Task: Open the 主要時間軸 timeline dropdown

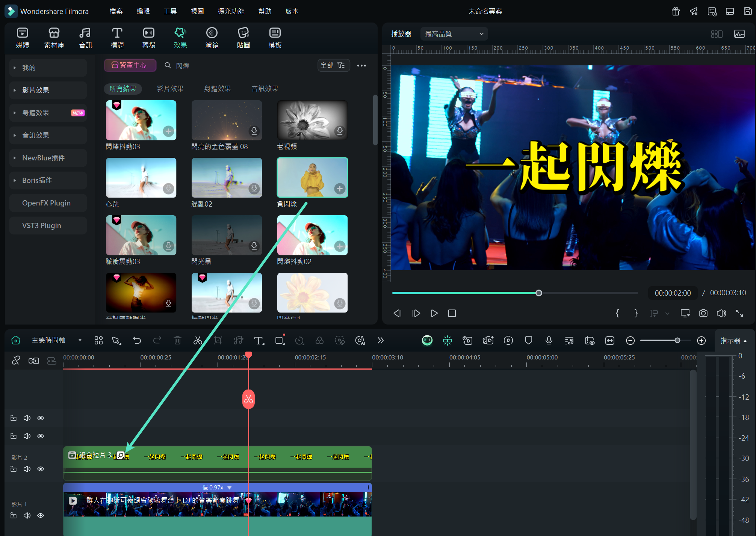Action: point(80,340)
